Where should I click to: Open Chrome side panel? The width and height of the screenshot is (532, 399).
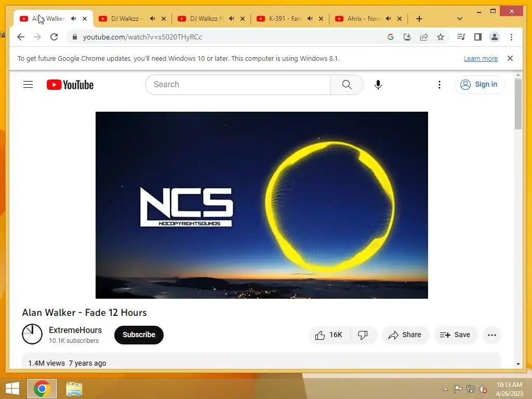tap(478, 37)
